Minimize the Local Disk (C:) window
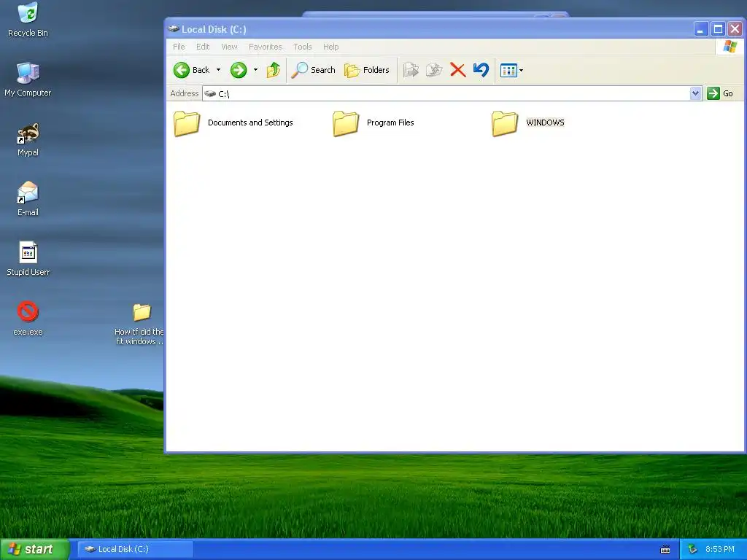747x560 pixels. tap(701, 29)
